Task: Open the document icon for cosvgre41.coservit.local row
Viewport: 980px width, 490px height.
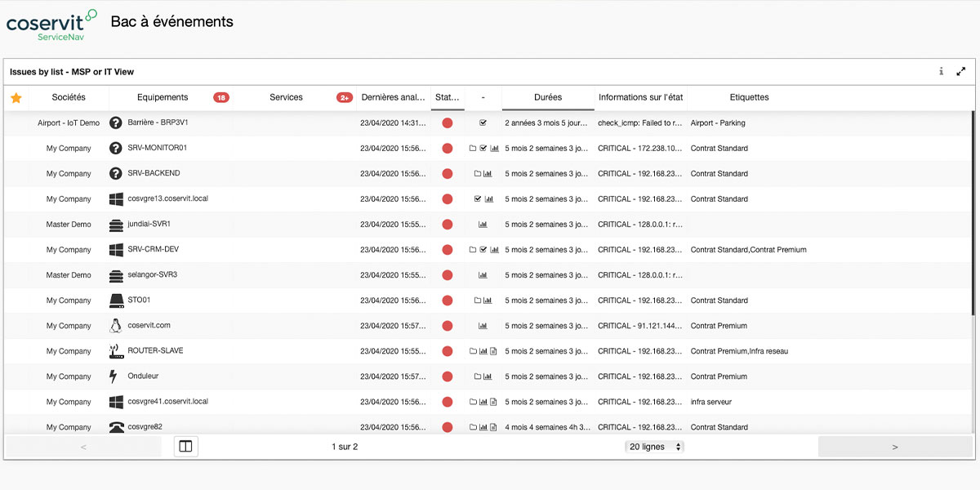Action: [493, 402]
